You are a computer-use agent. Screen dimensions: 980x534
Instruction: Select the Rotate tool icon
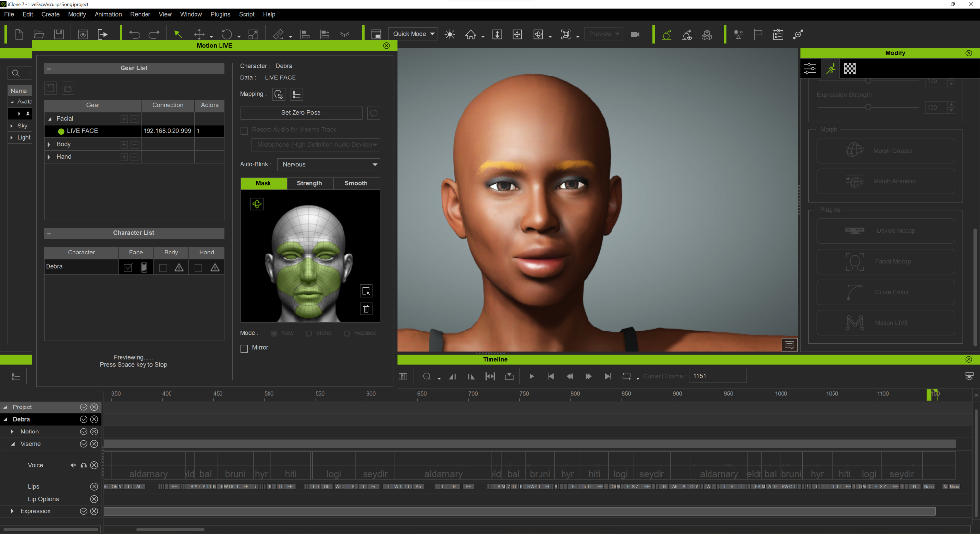[227, 34]
